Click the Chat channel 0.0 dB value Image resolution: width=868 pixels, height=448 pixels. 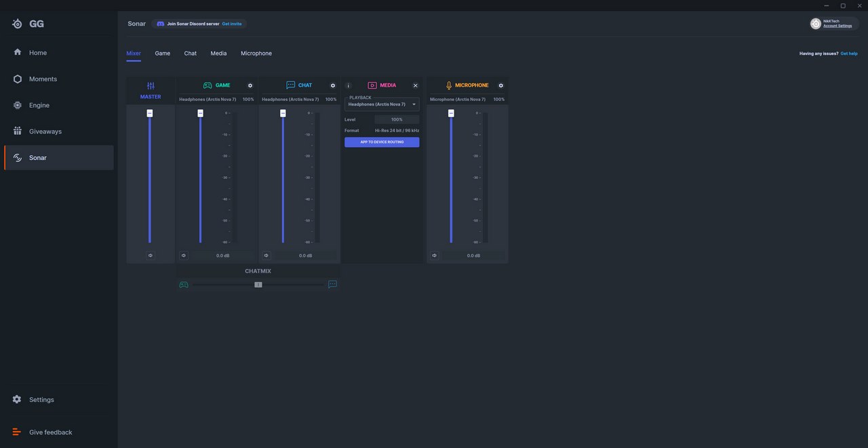click(x=306, y=256)
